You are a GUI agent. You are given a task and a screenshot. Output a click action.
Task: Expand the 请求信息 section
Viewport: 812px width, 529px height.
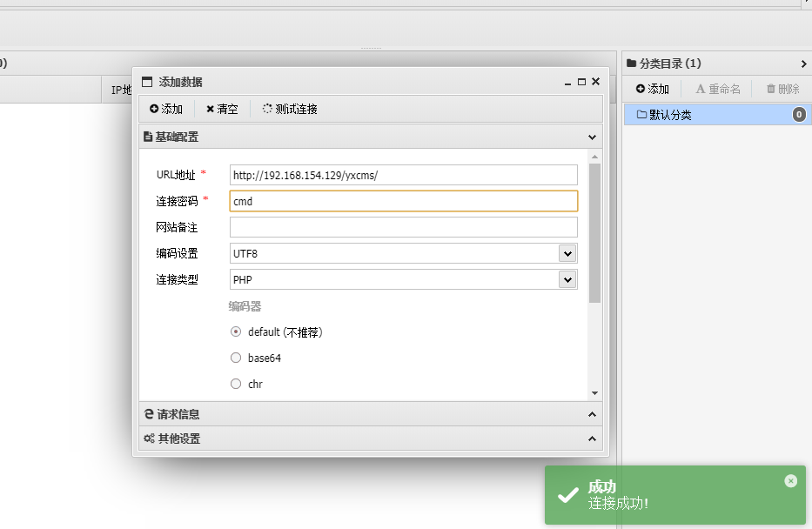point(592,414)
